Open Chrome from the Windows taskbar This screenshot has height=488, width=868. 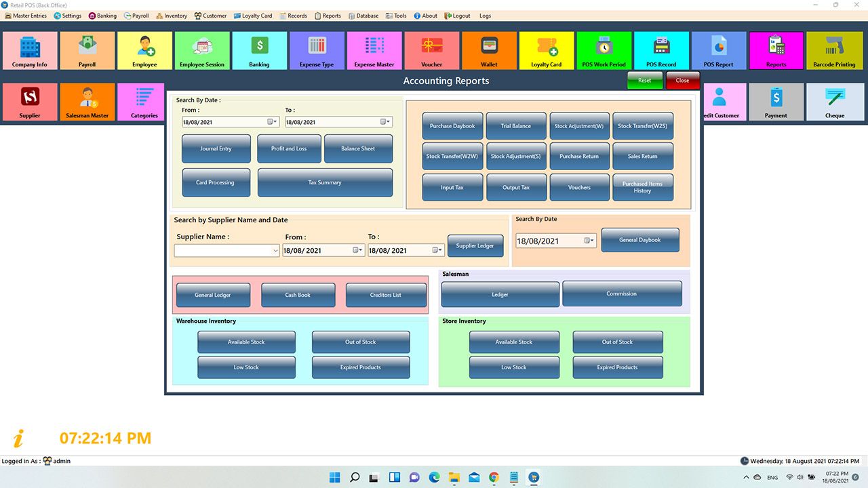pyautogui.click(x=494, y=478)
